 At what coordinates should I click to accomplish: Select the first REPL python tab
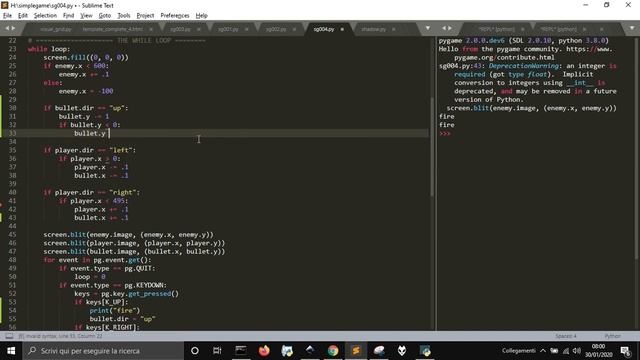point(496,29)
